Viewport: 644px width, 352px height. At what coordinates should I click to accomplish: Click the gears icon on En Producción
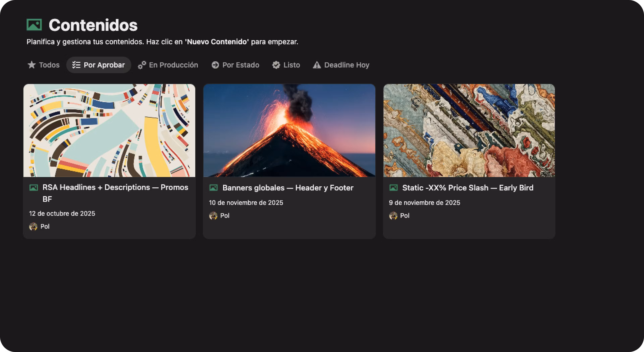pyautogui.click(x=142, y=65)
